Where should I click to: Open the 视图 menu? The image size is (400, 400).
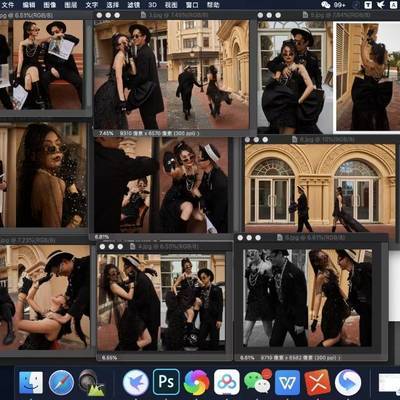click(171, 5)
